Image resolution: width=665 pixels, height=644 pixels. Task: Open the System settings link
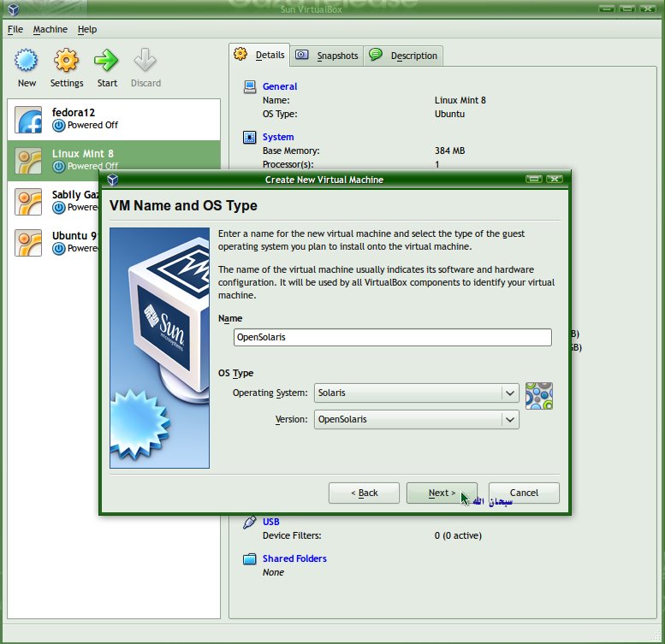click(x=278, y=137)
